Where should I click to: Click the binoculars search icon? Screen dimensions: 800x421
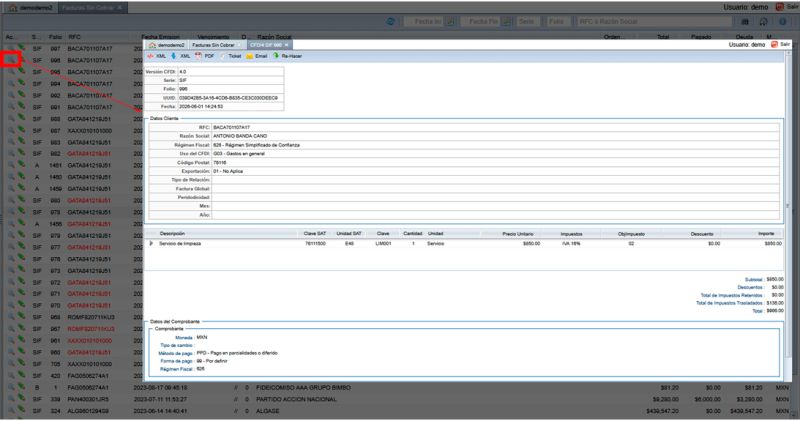745,21
